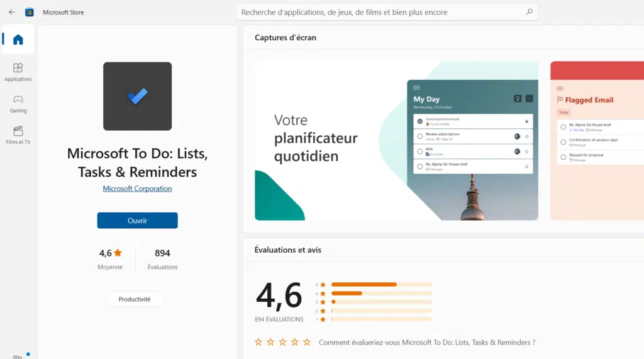
Task: Click the 3-star rating bar
Action: click(382, 302)
